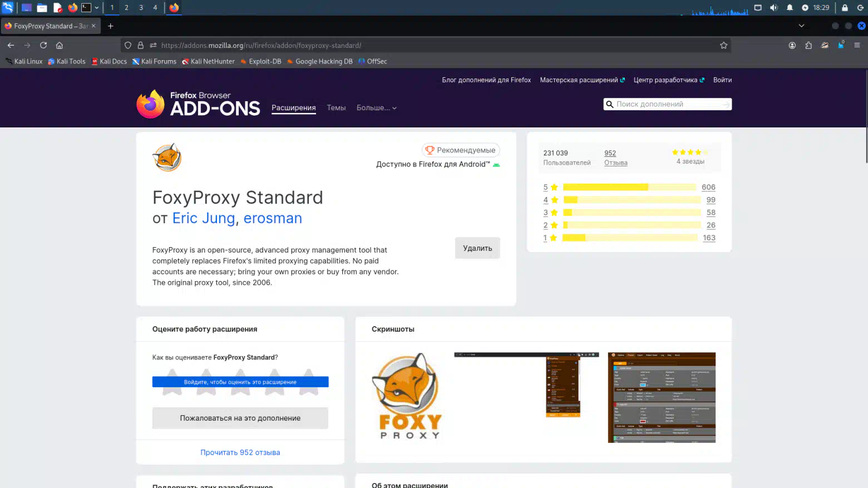The width and height of the screenshot is (868, 488).
Task: Expand the Больше… dropdown menu
Action: pyautogui.click(x=377, y=108)
